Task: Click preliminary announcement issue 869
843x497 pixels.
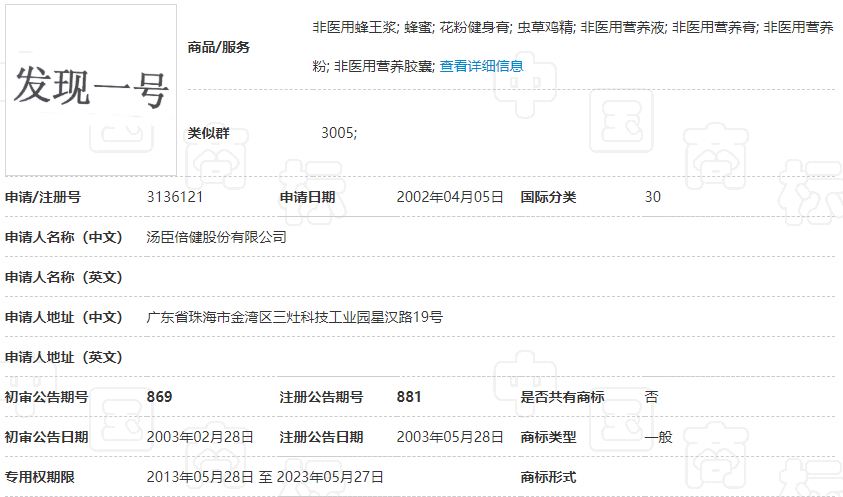Action: [x=159, y=397]
